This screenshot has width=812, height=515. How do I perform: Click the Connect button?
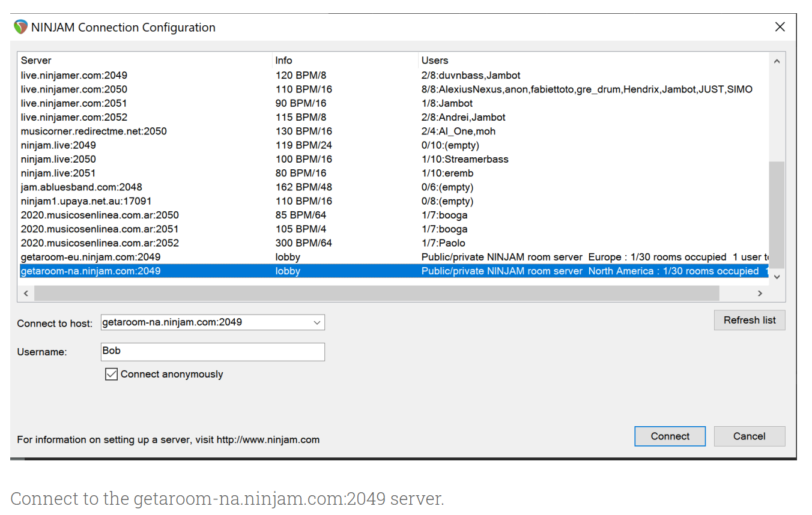pyautogui.click(x=670, y=436)
